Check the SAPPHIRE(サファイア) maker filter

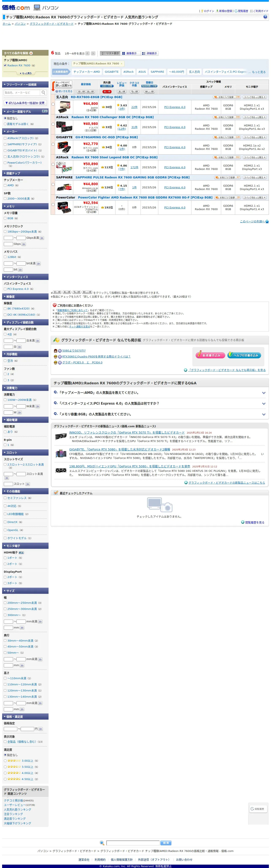(5, 144)
